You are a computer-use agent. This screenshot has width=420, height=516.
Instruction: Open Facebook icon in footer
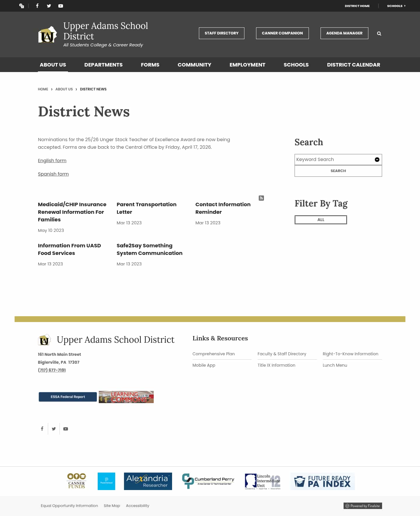[42, 429]
